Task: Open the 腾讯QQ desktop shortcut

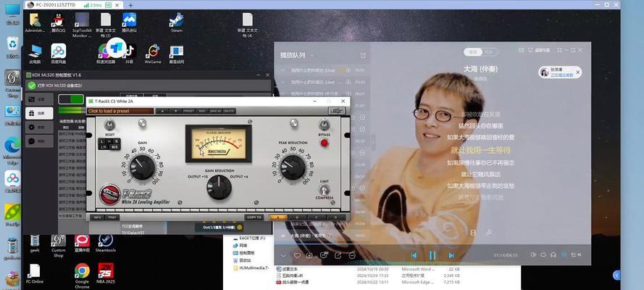Action: (x=57, y=23)
